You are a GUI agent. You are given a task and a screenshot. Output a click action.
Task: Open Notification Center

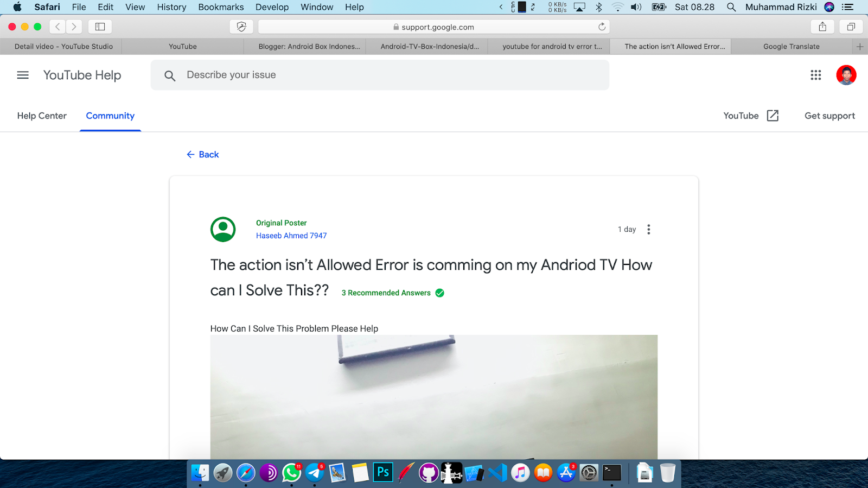(848, 7)
